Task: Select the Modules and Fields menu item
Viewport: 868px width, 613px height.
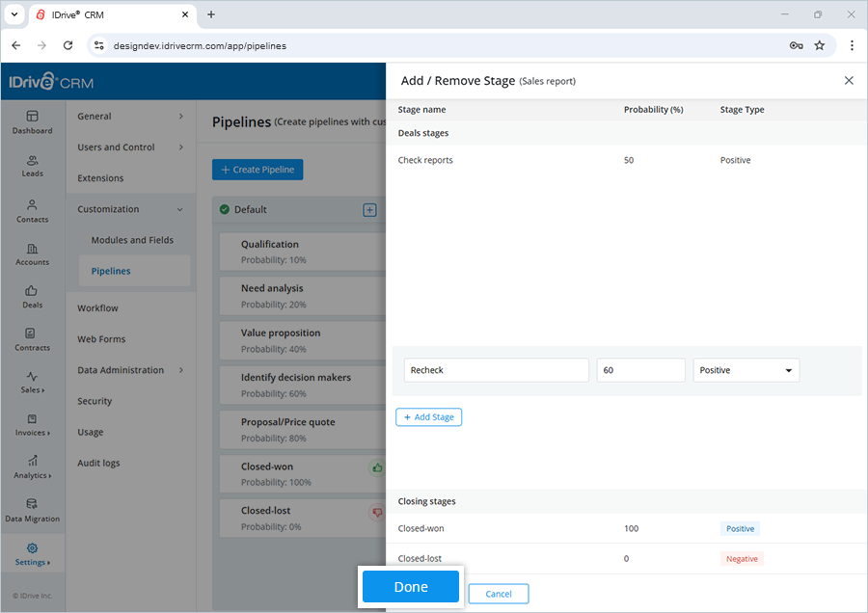Action: (132, 240)
